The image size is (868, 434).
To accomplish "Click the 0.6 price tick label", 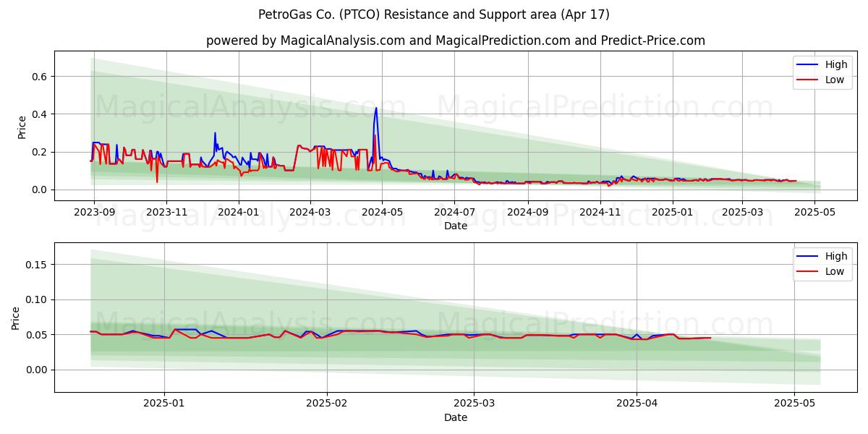I will pyautogui.click(x=41, y=77).
